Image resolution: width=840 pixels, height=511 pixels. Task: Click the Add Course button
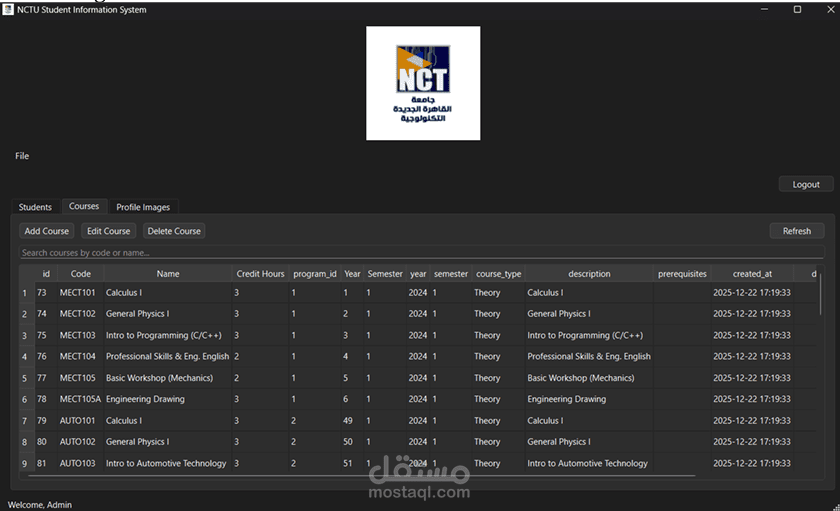click(x=47, y=231)
